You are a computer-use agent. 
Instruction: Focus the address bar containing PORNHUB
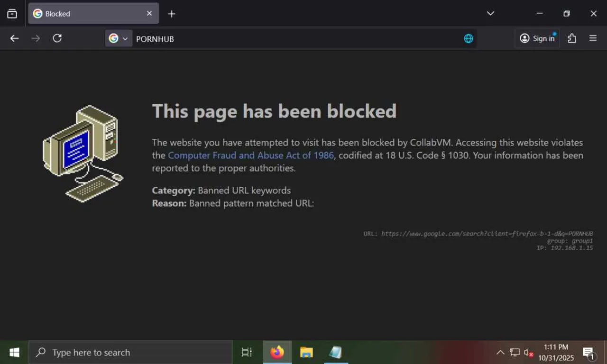[x=291, y=38]
